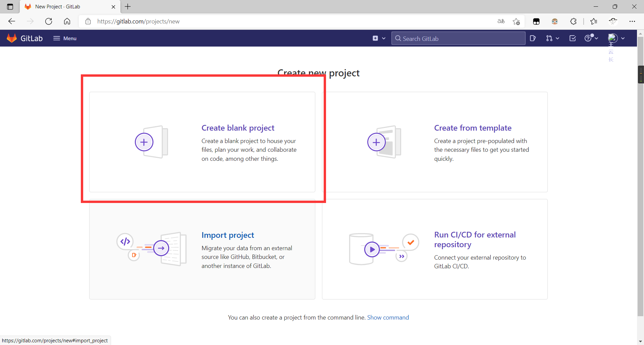Click the Migrate your data description text
The height and width of the screenshot is (345, 644).
click(x=247, y=257)
